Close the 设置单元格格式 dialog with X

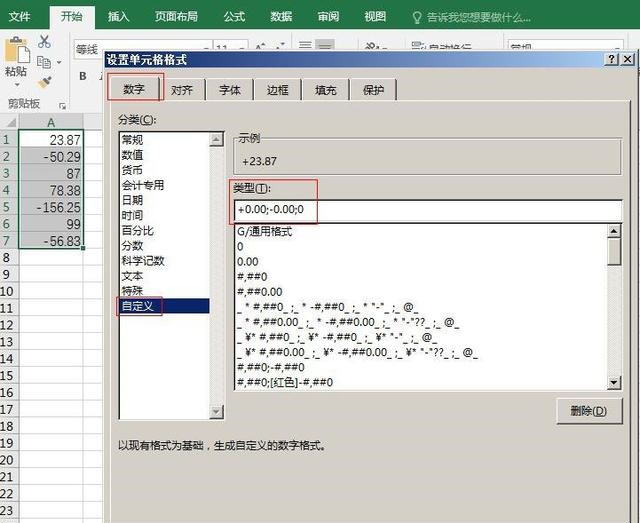[x=627, y=59]
